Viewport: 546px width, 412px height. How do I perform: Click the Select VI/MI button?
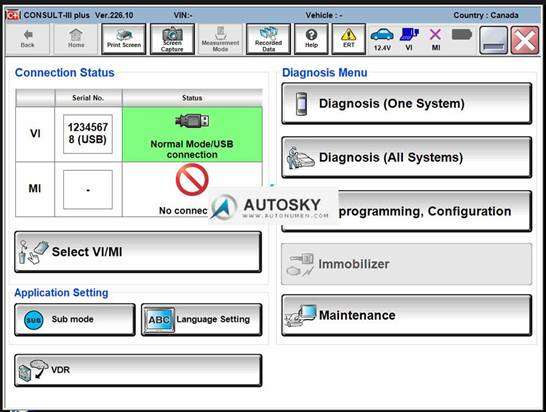coord(138,251)
